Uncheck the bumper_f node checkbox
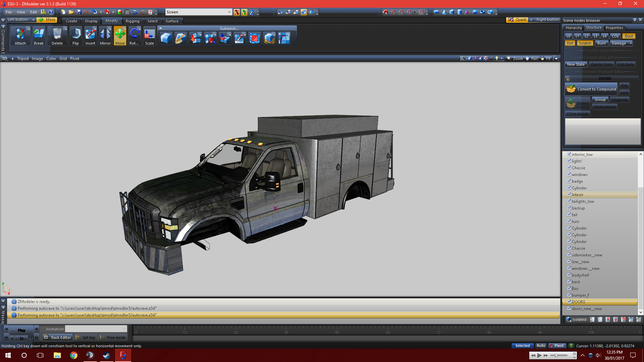Screen dimensions: 644x362 coord(569,295)
